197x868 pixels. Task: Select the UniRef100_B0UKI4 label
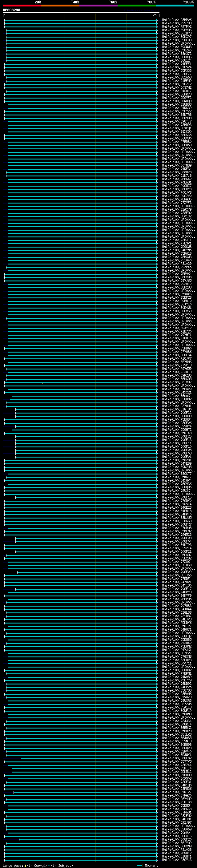(x=176, y=724)
